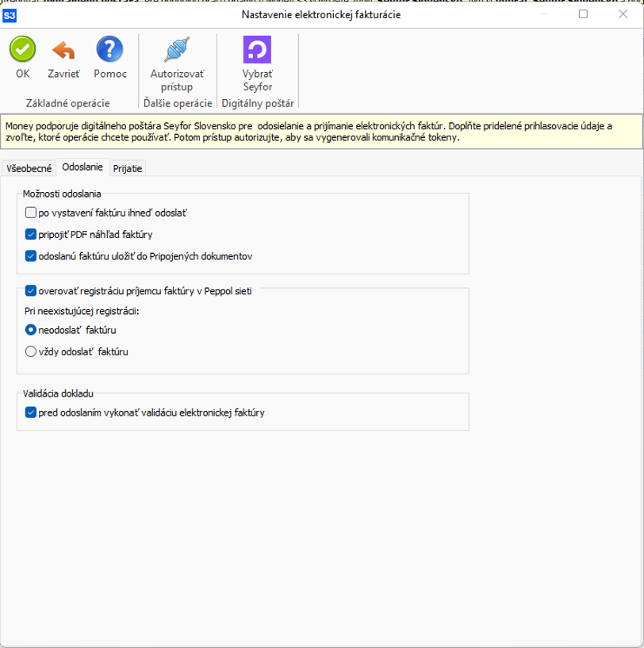
Task: Switch to the Prijatie tab
Action: (128, 169)
